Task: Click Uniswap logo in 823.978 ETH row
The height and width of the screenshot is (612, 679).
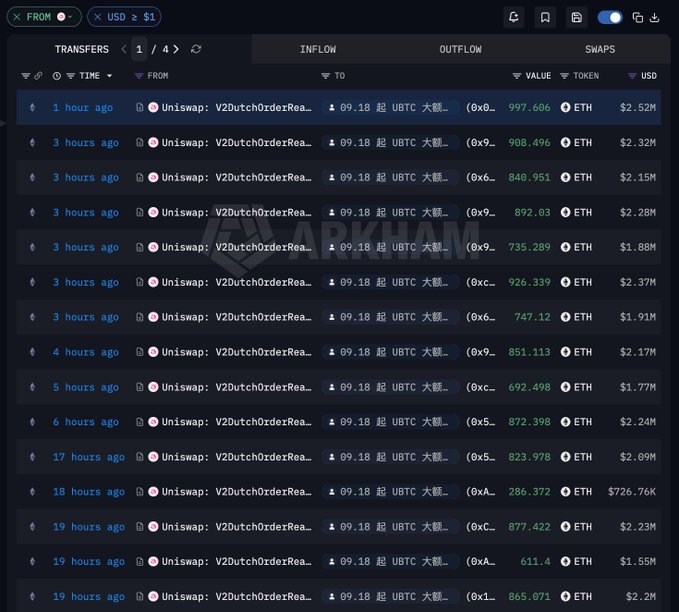Action: pos(153,457)
